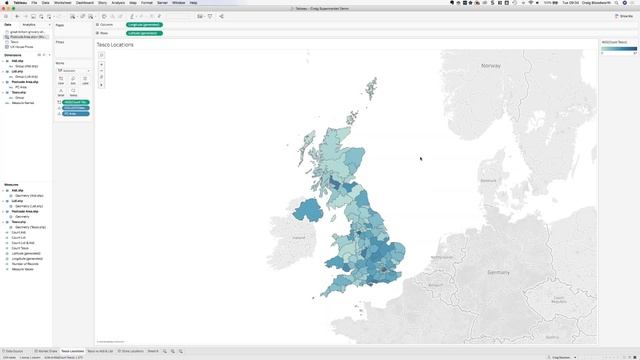Image resolution: width=640 pixels, height=360 pixels.
Task: Click the Latitude (generated) pill on Rows
Action: [x=144, y=33]
